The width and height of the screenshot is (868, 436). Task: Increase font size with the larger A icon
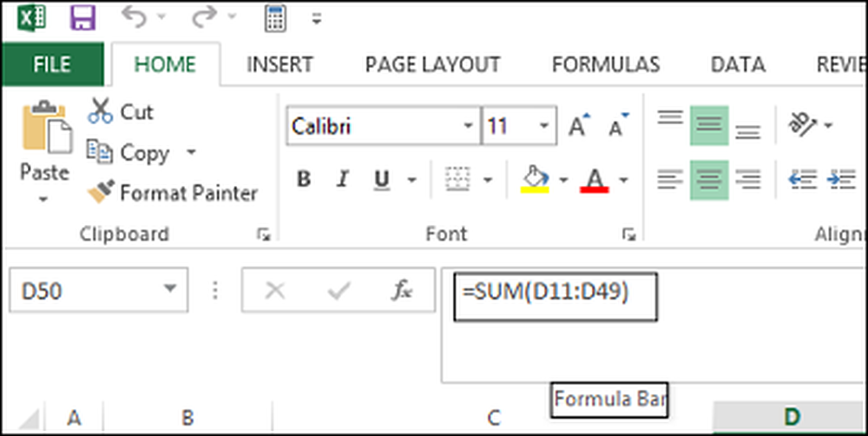(578, 127)
